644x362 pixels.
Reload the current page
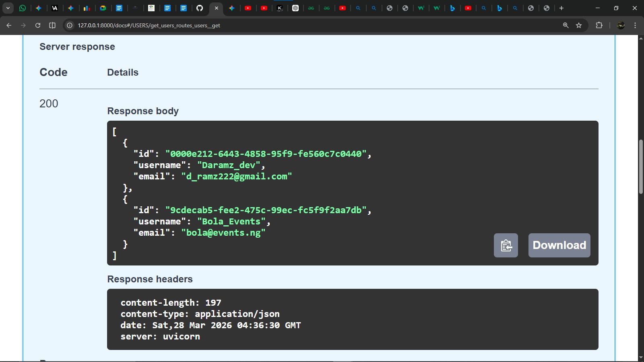pyautogui.click(x=38, y=25)
